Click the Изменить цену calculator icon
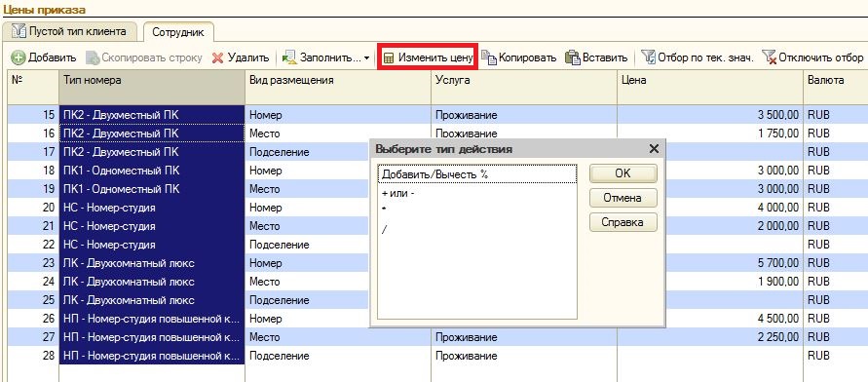The image size is (868, 382). click(390, 57)
